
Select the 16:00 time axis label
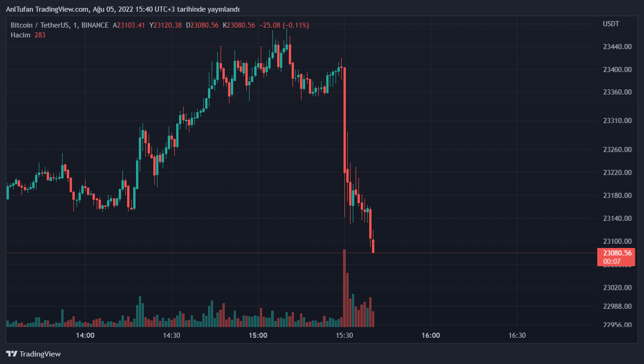(x=430, y=335)
